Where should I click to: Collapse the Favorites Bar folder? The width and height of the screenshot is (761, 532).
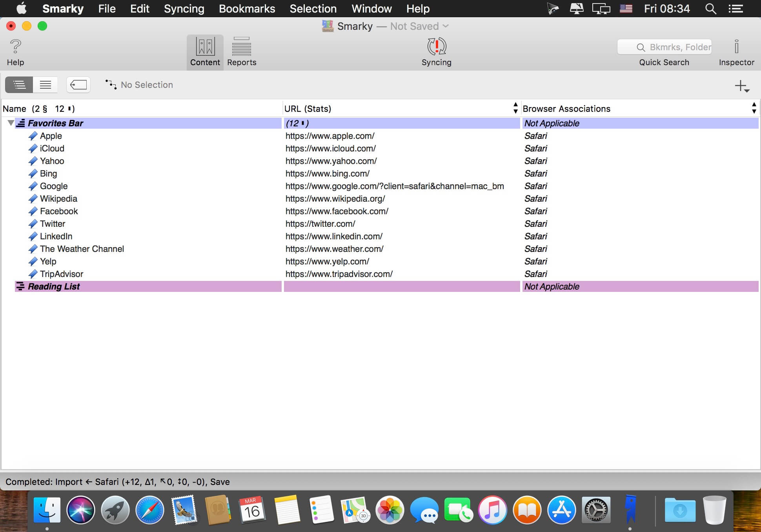coord(11,123)
